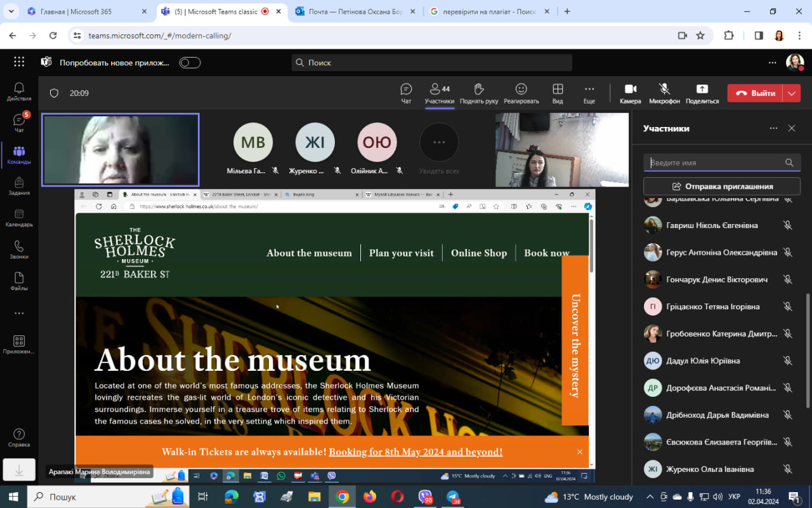
Task: Click the mic icon beside Гавриш Ніколь Євгенівна
Action: click(x=788, y=225)
